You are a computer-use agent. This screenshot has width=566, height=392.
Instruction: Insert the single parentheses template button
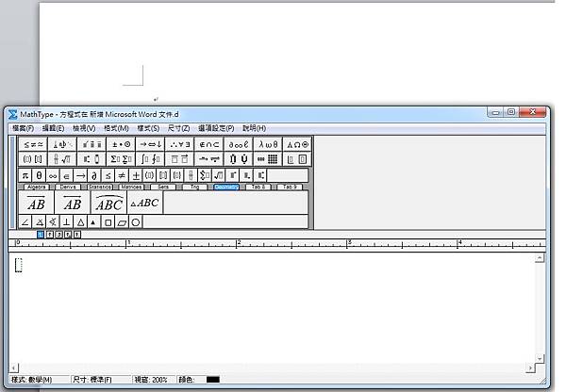click(149, 175)
